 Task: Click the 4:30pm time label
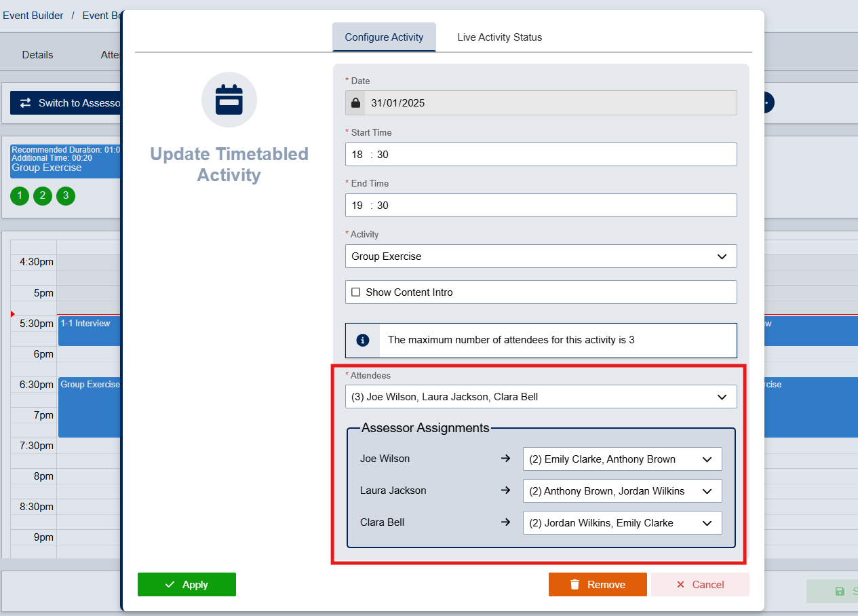(x=36, y=262)
